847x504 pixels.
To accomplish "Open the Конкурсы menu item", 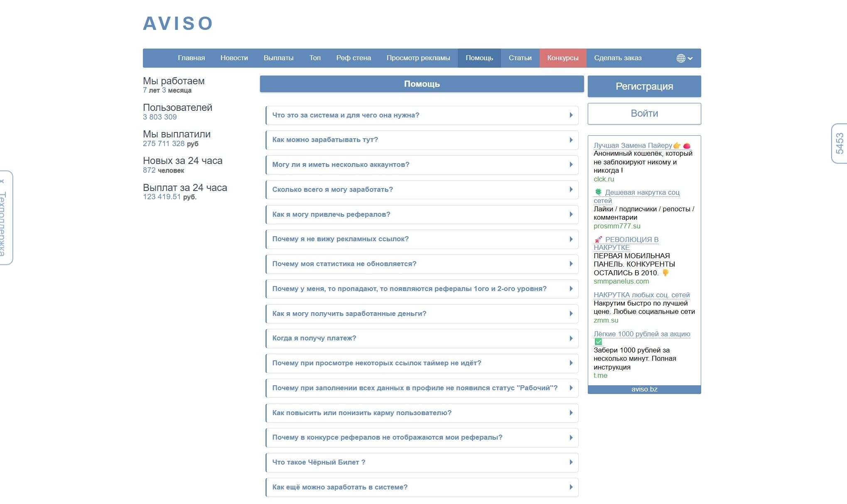I will point(562,58).
